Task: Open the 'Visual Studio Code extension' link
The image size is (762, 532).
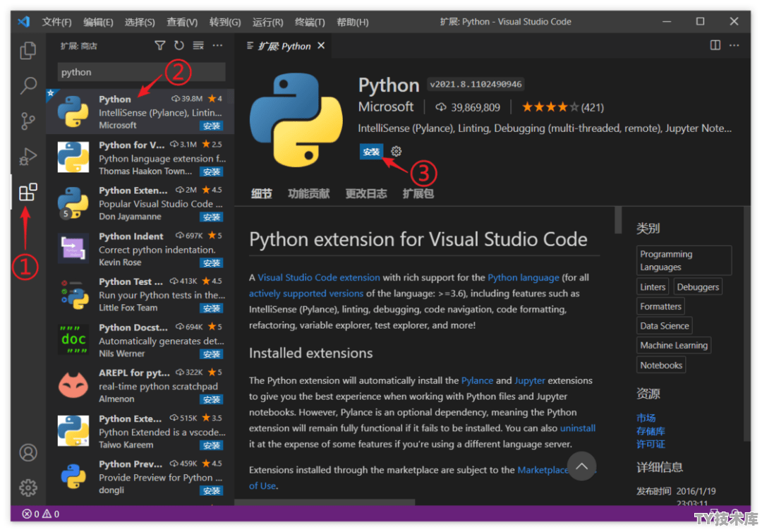Action: (319, 277)
